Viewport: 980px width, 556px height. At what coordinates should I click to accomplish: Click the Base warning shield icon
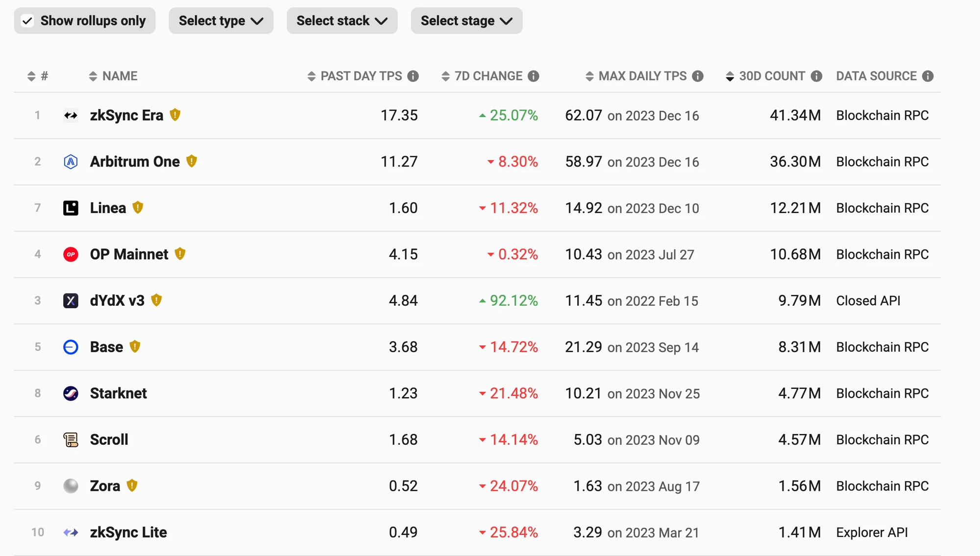coord(135,347)
